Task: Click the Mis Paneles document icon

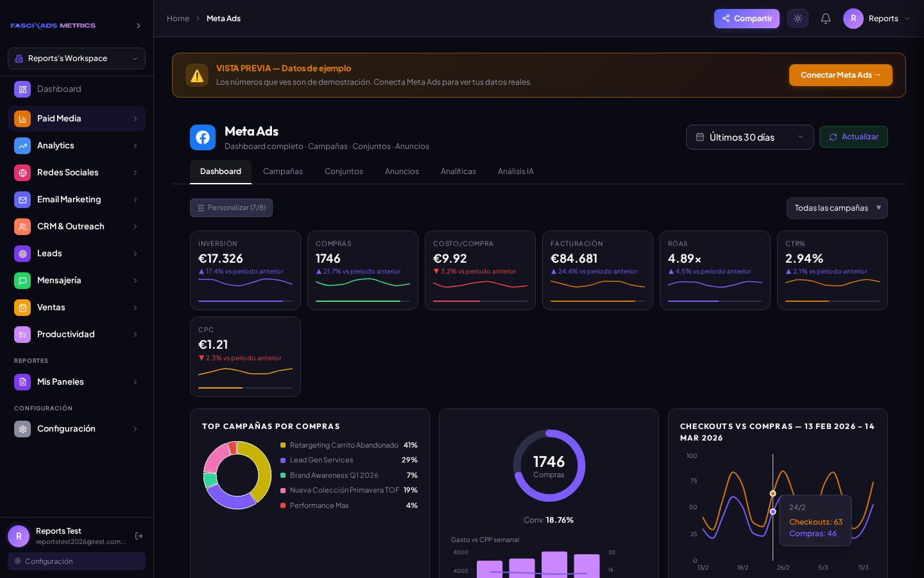Action: point(22,382)
